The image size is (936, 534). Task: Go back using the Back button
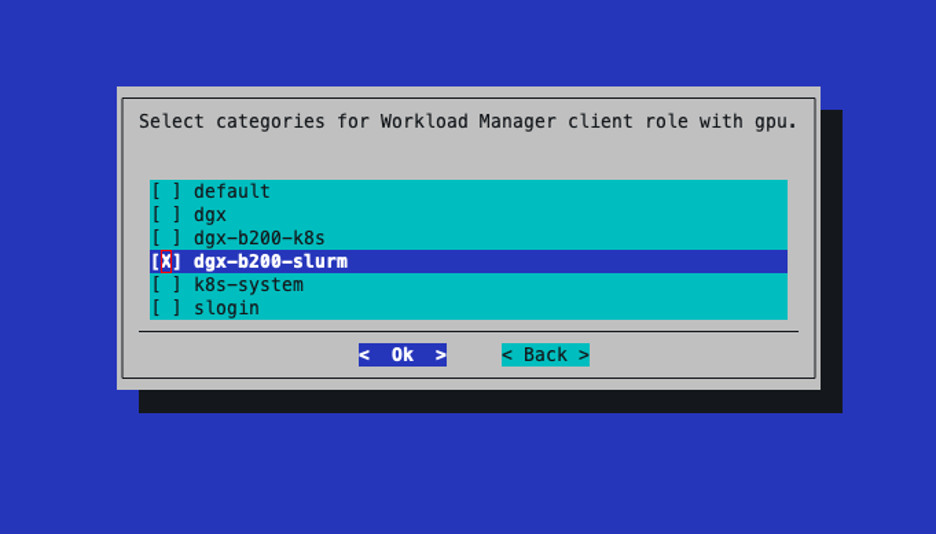(x=545, y=355)
